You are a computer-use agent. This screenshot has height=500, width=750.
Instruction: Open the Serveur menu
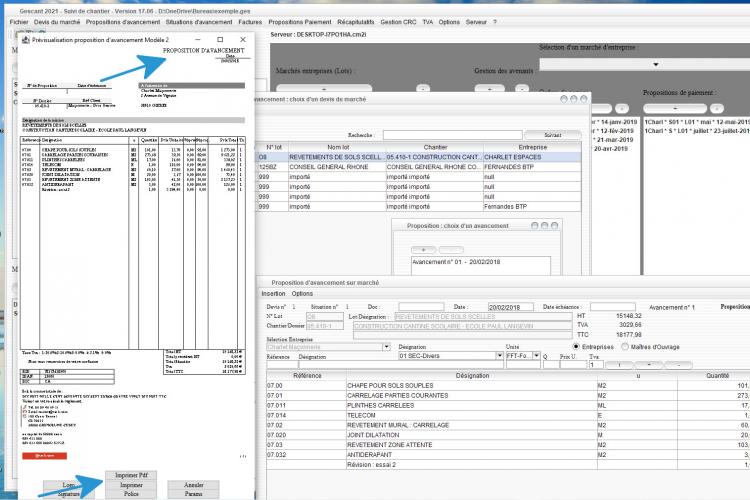click(x=476, y=22)
